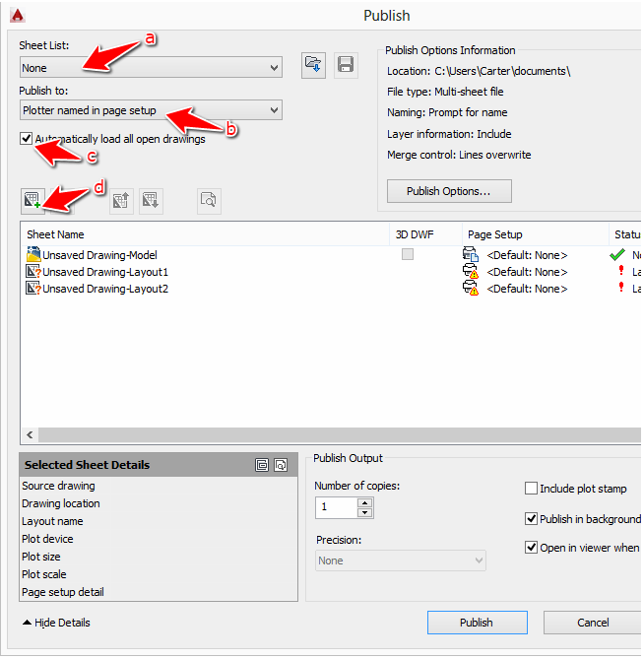The height and width of the screenshot is (659, 644).
Task: Click Drawing location detail row
Action: [x=159, y=503]
